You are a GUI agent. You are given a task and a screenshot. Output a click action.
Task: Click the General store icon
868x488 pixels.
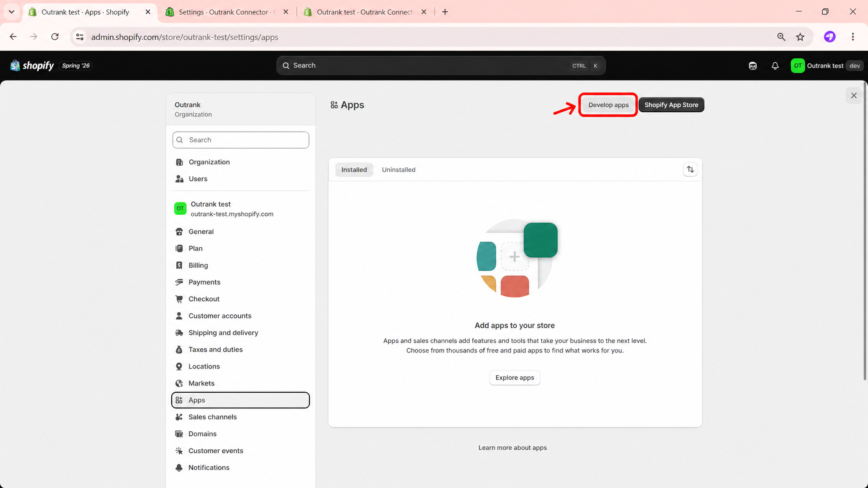[179, 232]
